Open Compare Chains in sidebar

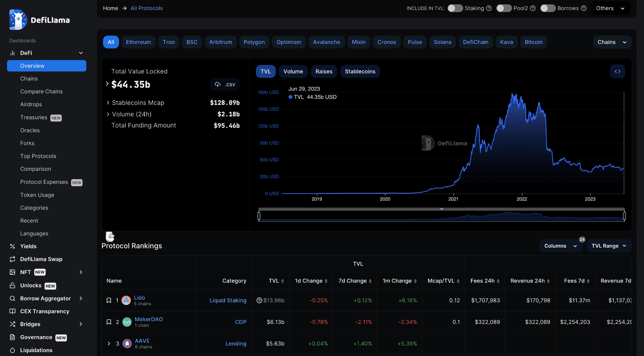coord(41,92)
